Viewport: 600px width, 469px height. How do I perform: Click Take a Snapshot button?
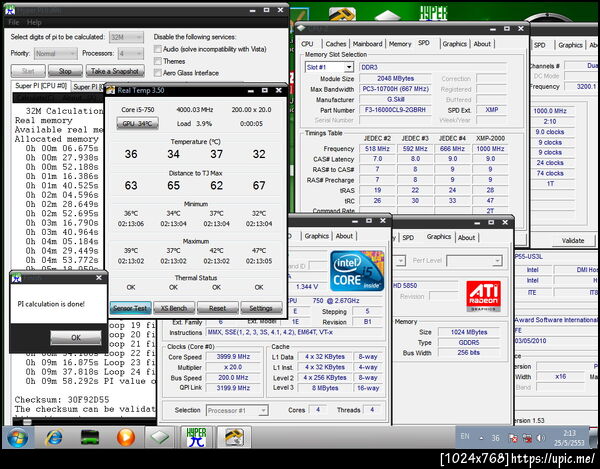pyautogui.click(x=115, y=71)
